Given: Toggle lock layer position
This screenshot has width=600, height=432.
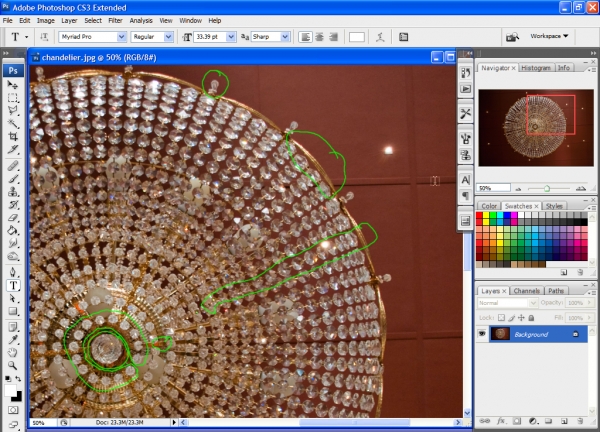Looking at the screenshot, I should click(x=521, y=318).
